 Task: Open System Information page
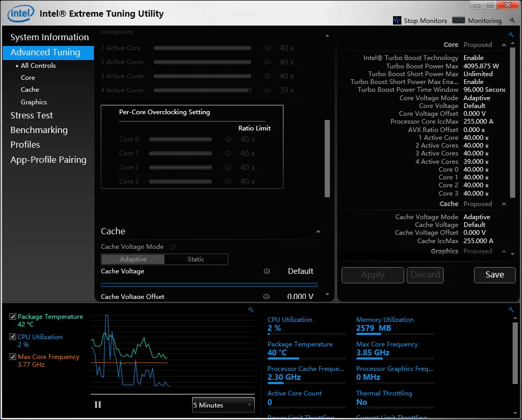click(50, 37)
